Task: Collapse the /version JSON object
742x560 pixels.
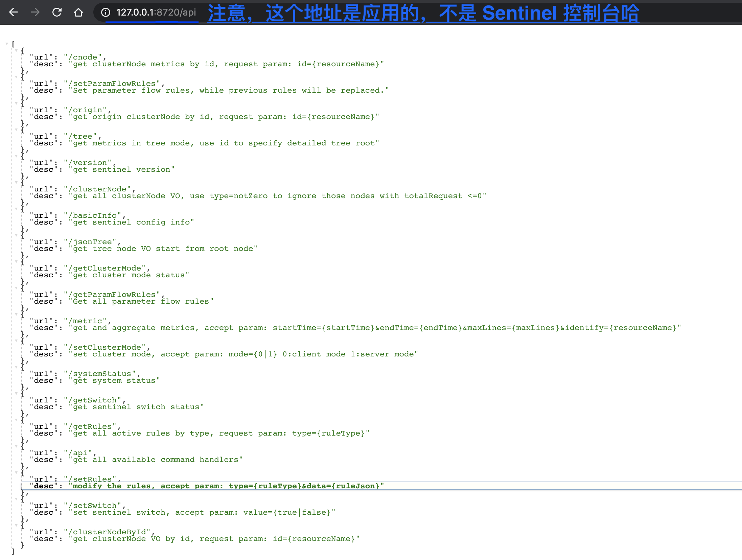Action: pyautogui.click(x=16, y=156)
